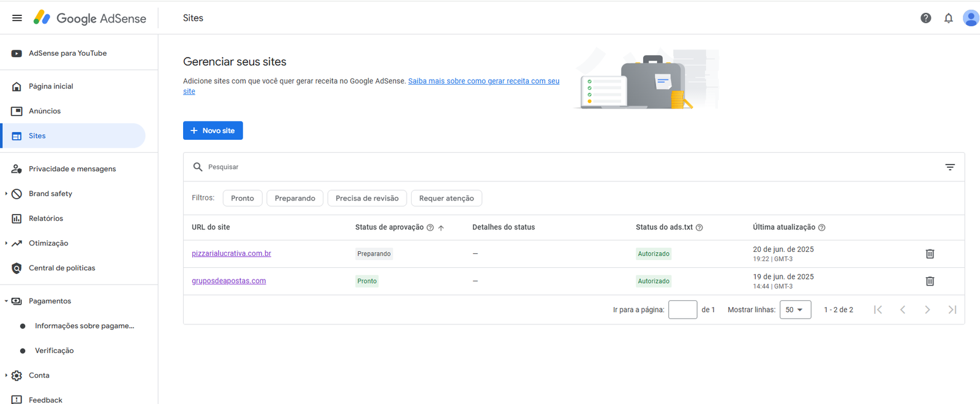Click the Privacidade e mensagens icon
Screen dimensions: 980x404
(x=17, y=169)
